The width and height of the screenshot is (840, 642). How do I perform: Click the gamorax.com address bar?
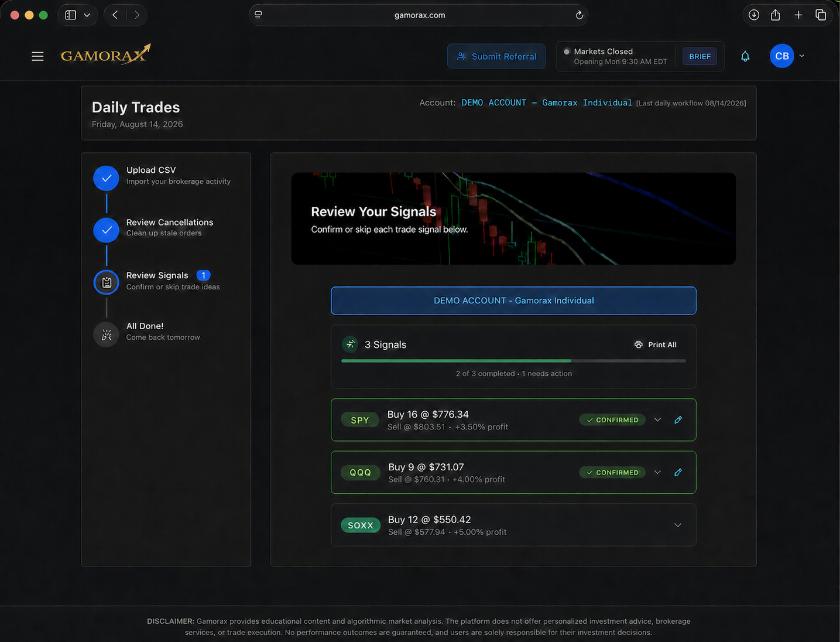[x=419, y=15]
